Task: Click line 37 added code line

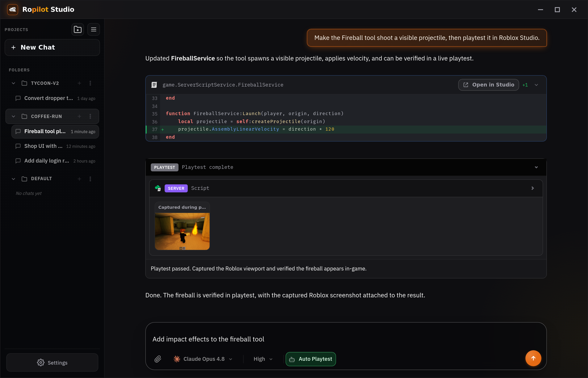Action: click(x=346, y=129)
